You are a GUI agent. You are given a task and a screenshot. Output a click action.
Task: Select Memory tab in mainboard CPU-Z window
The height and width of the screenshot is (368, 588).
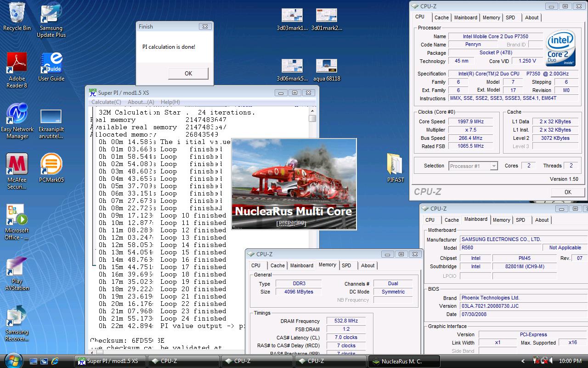501,220
